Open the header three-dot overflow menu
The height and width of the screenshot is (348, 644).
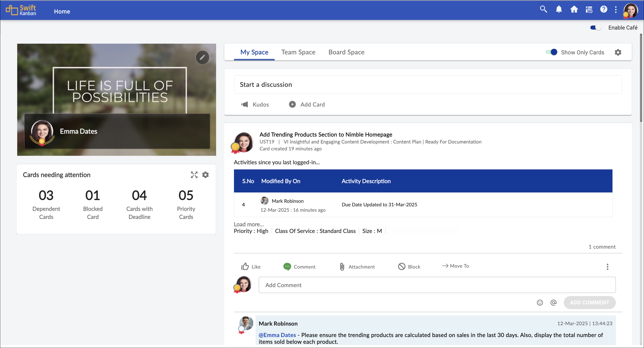pyautogui.click(x=616, y=10)
